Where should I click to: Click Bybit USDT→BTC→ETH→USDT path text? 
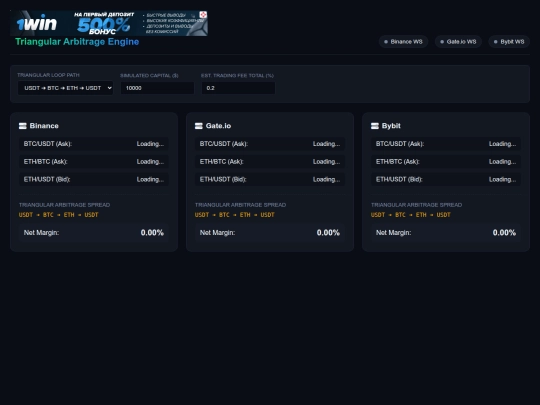[x=411, y=215]
